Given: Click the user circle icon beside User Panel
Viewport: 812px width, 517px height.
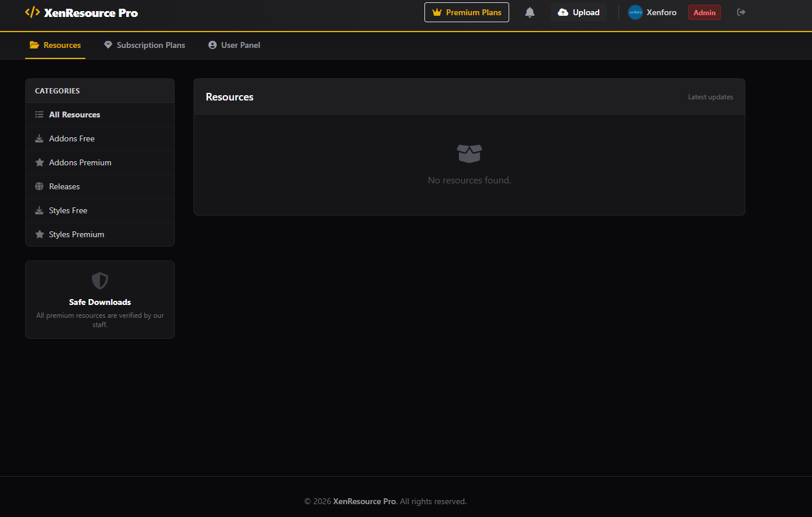Looking at the screenshot, I should coord(212,45).
